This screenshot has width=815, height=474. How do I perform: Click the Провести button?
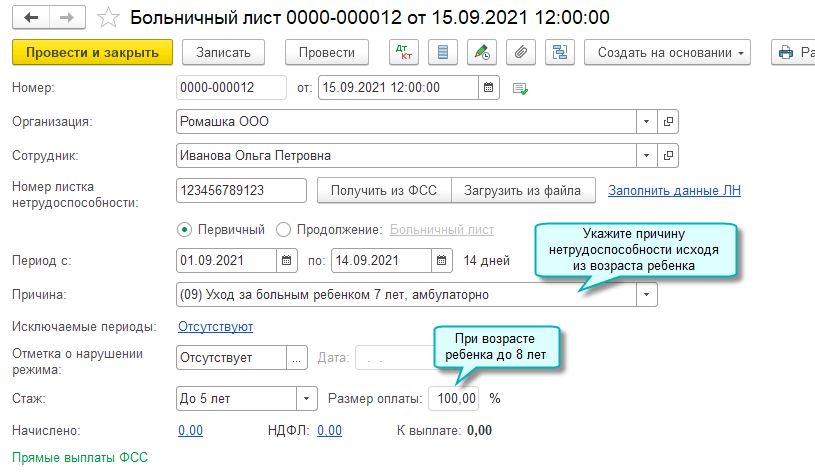point(327,52)
